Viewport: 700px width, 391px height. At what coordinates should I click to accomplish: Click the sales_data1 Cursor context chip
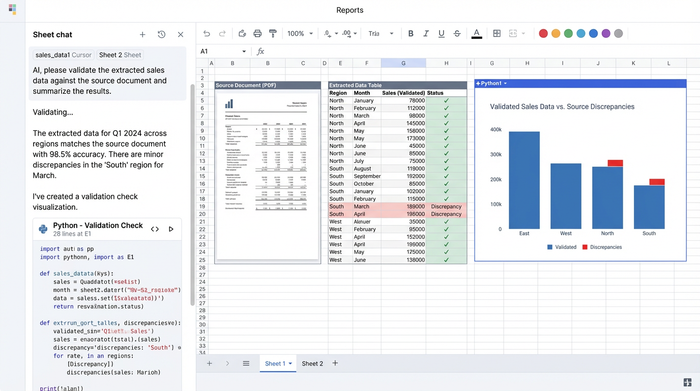[63, 55]
